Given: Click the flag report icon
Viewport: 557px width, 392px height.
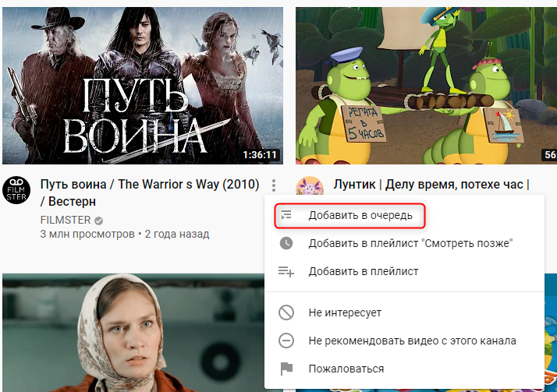Looking at the screenshot, I should pos(286,369).
